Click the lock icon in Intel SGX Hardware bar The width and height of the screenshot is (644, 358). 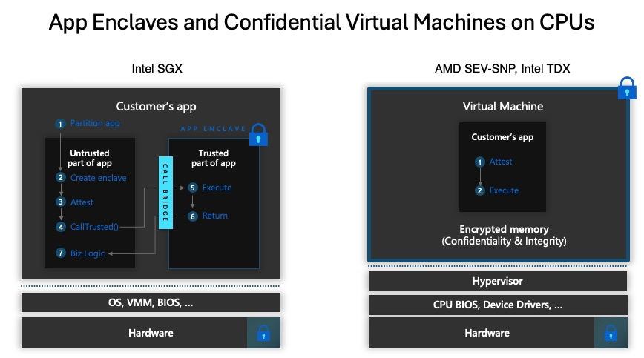point(263,333)
